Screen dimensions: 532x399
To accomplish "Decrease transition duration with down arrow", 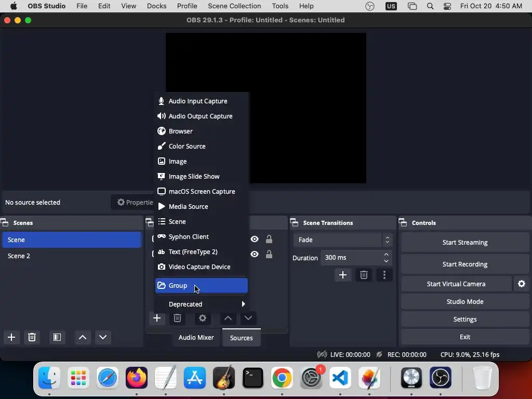I will coord(386,261).
